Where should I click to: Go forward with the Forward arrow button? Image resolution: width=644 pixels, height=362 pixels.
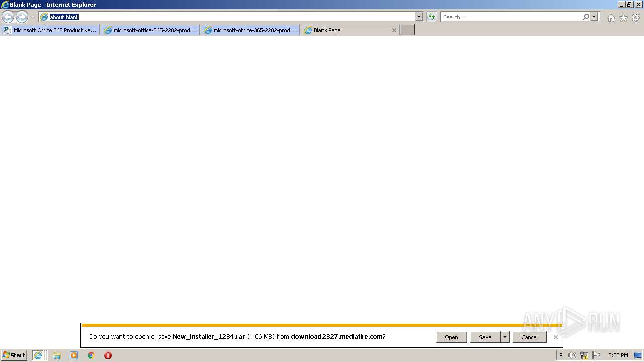pos(22,17)
